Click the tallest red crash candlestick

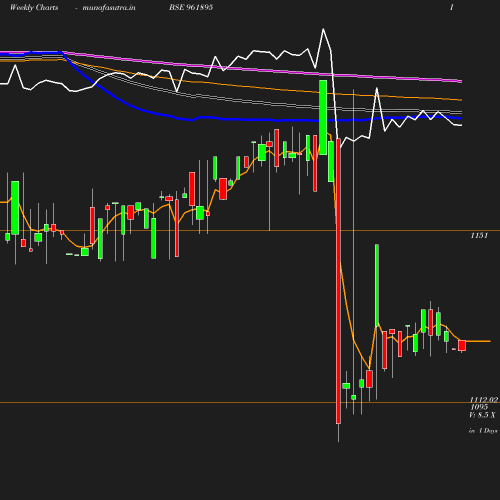pyautogui.click(x=338, y=281)
